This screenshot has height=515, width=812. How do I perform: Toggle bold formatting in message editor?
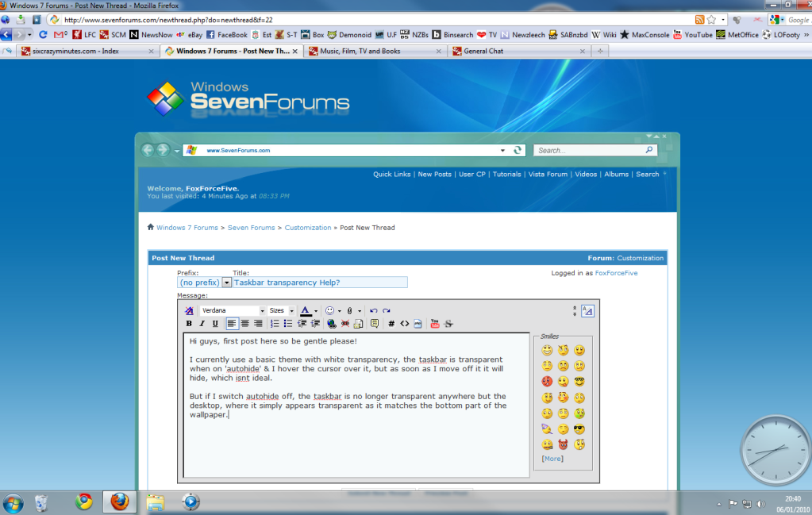[x=189, y=324]
